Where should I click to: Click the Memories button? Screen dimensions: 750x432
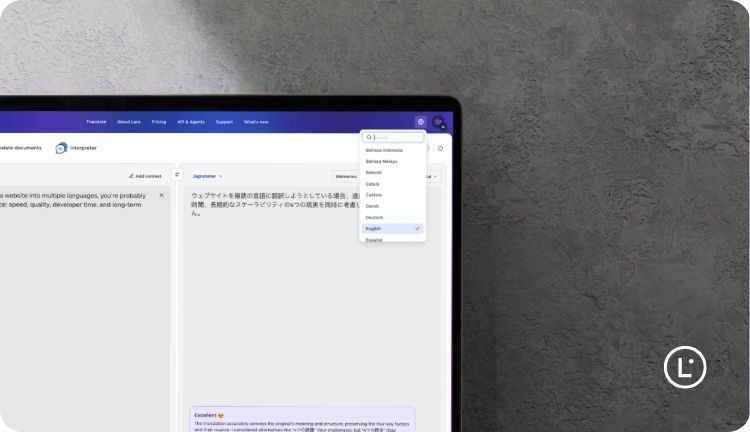point(346,176)
